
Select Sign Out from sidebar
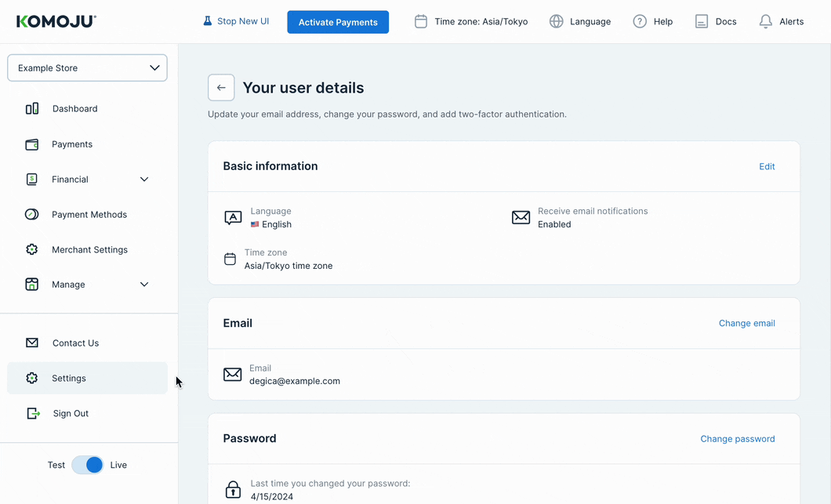[71, 413]
